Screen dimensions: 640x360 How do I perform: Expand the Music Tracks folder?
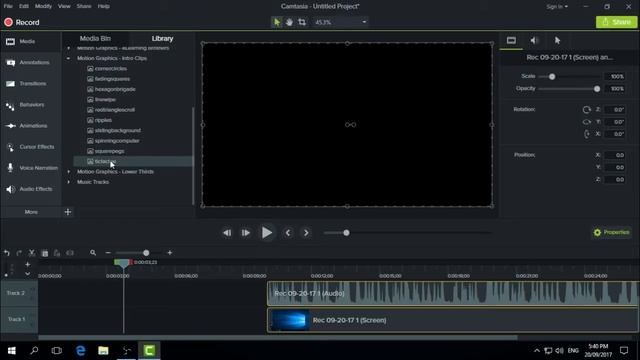(x=68, y=182)
